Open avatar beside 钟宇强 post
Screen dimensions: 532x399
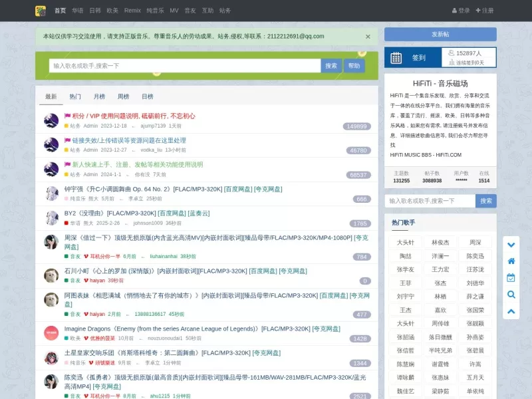(51, 194)
